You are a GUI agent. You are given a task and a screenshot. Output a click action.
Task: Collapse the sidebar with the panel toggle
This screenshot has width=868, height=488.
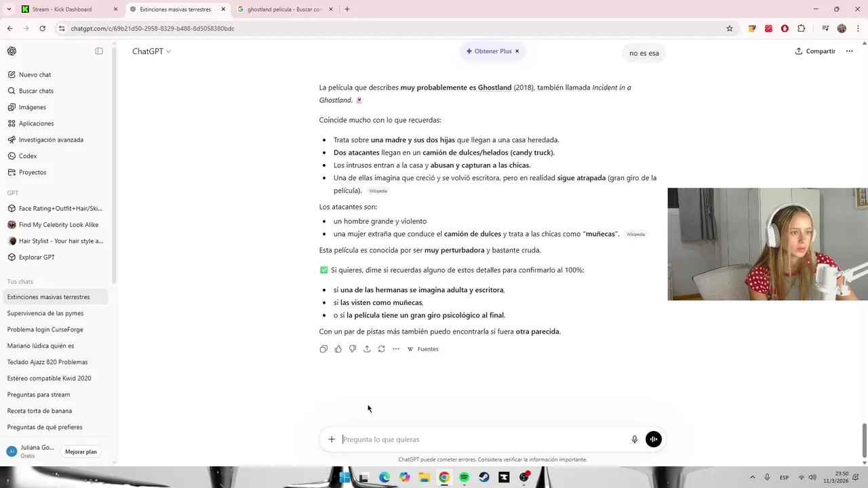99,52
